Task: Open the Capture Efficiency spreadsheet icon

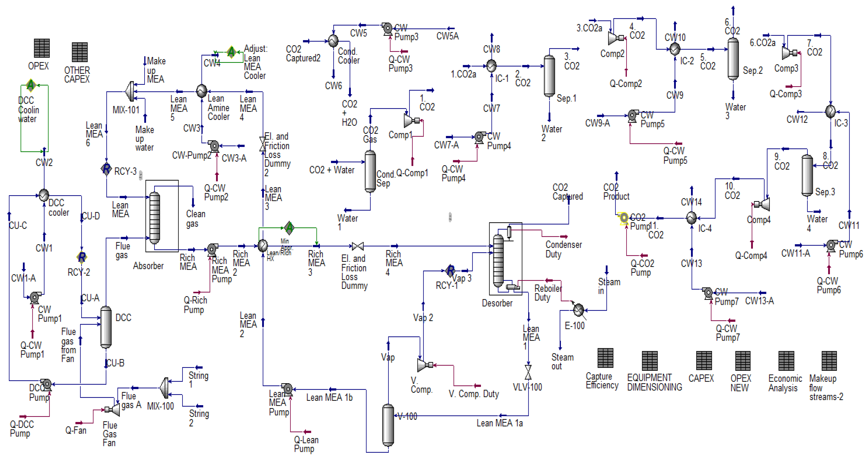Action: (x=605, y=358)
